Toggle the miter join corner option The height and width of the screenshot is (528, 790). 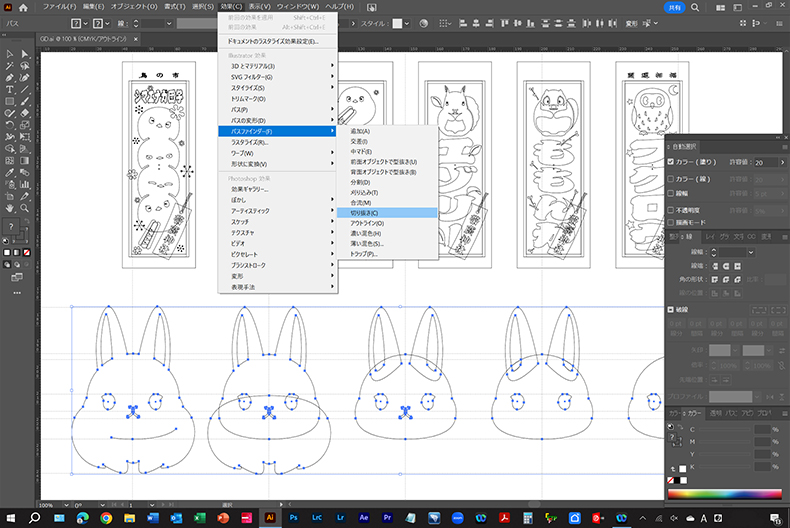(714, 280)
